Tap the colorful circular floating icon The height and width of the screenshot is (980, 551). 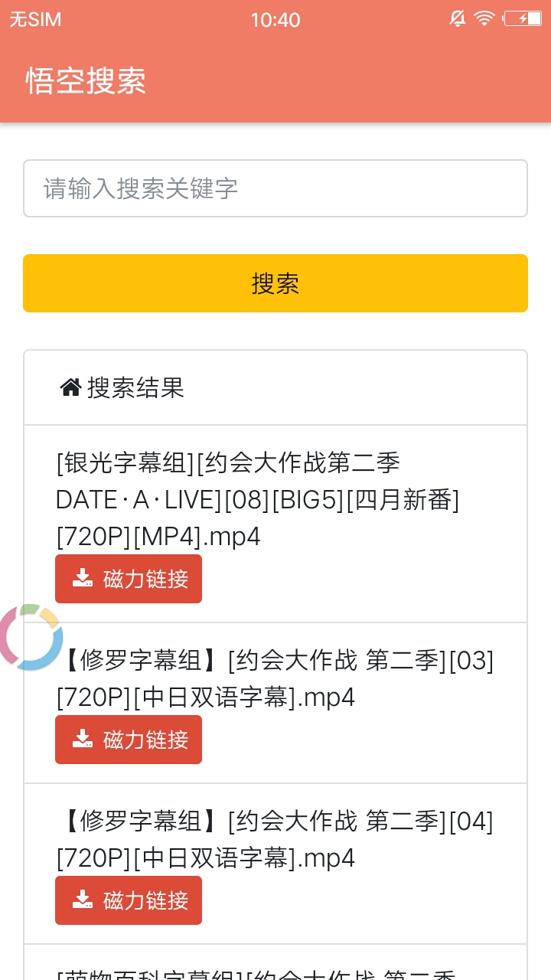[31, 637]
